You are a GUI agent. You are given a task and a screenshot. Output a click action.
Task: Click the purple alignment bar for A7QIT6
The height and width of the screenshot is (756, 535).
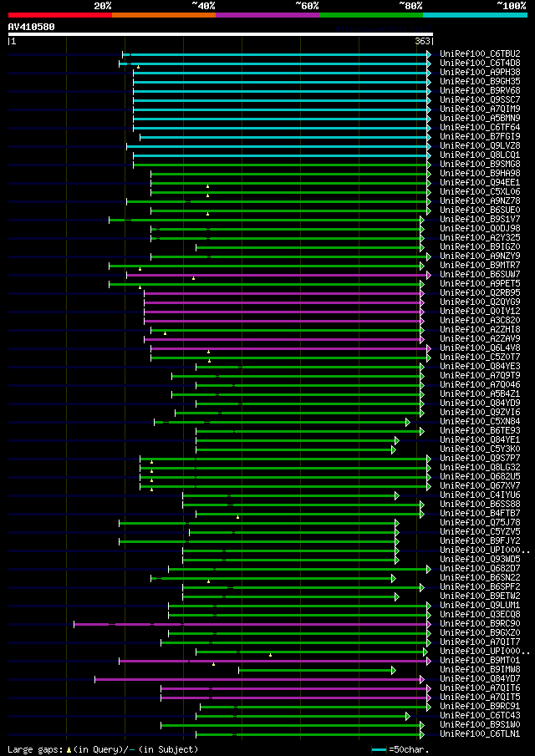click(295, 688)
